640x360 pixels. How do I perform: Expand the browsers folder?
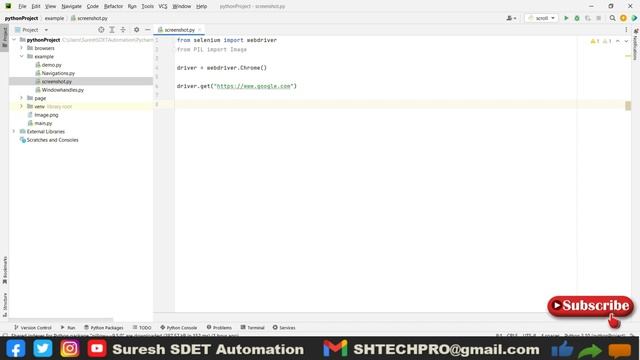22,48
